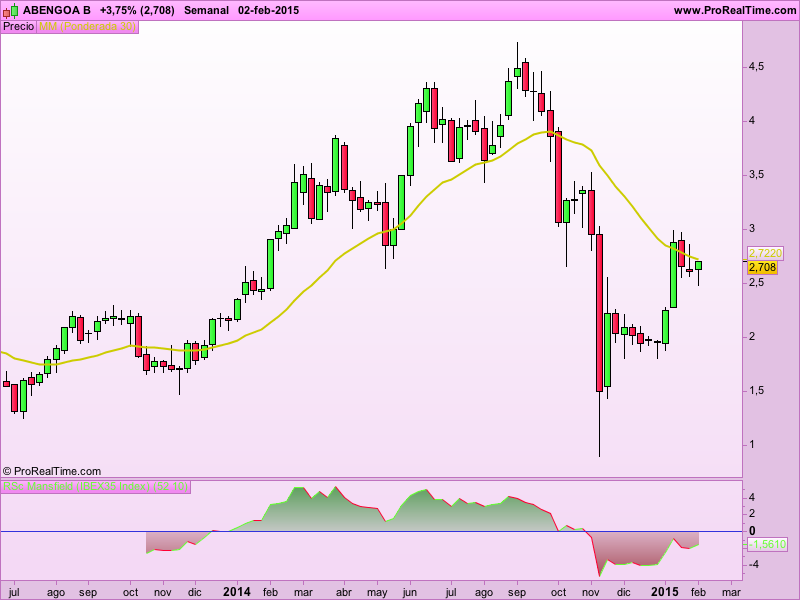Click the ABENGOA B ticker title
The width and height of the screenshot is (800, 600).
coord(57,10)
